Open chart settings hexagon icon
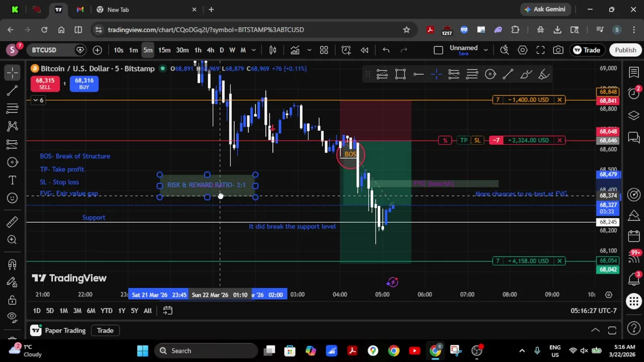This screenshot has width=644, height=362. 522,50
